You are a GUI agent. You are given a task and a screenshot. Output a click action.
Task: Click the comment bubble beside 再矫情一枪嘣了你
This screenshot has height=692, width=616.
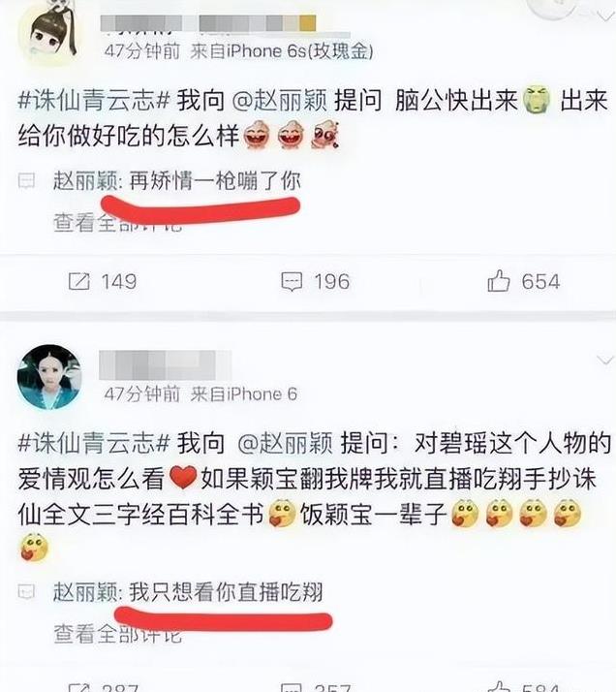(26, 180)
